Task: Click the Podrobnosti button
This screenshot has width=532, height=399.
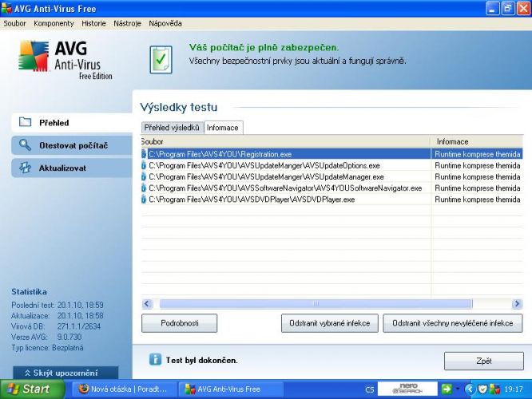Action: coord(180,323)
